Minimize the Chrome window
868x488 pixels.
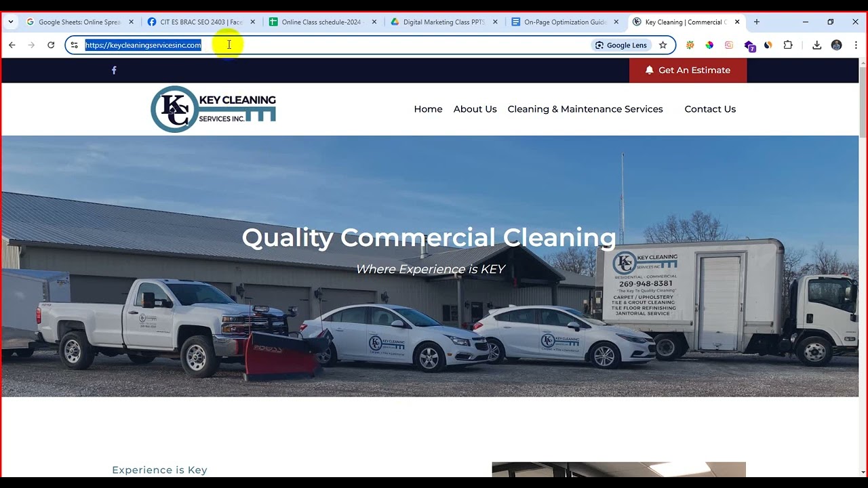[x=806, y=22]
